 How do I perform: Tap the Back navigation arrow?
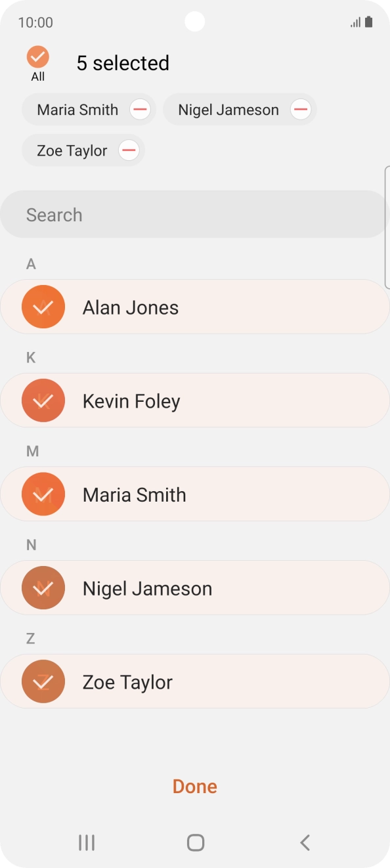click(x=305, y=842)
